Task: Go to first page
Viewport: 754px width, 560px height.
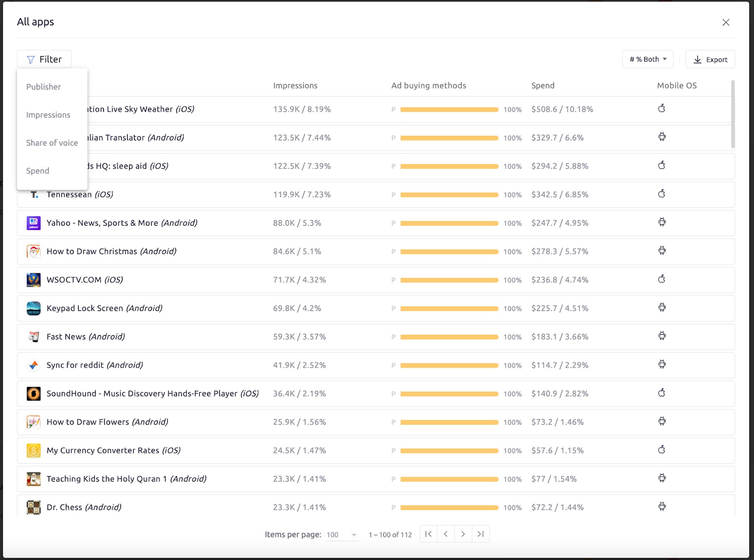Action: (428, 534)
